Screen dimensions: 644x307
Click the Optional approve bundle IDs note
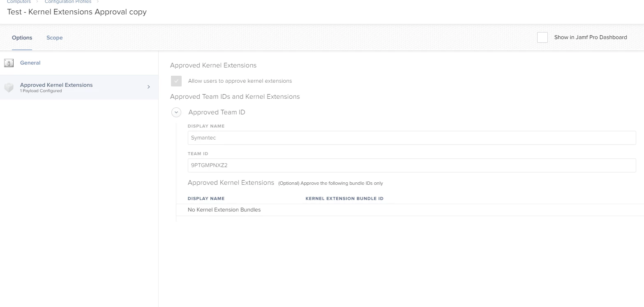tap(331, 183)
